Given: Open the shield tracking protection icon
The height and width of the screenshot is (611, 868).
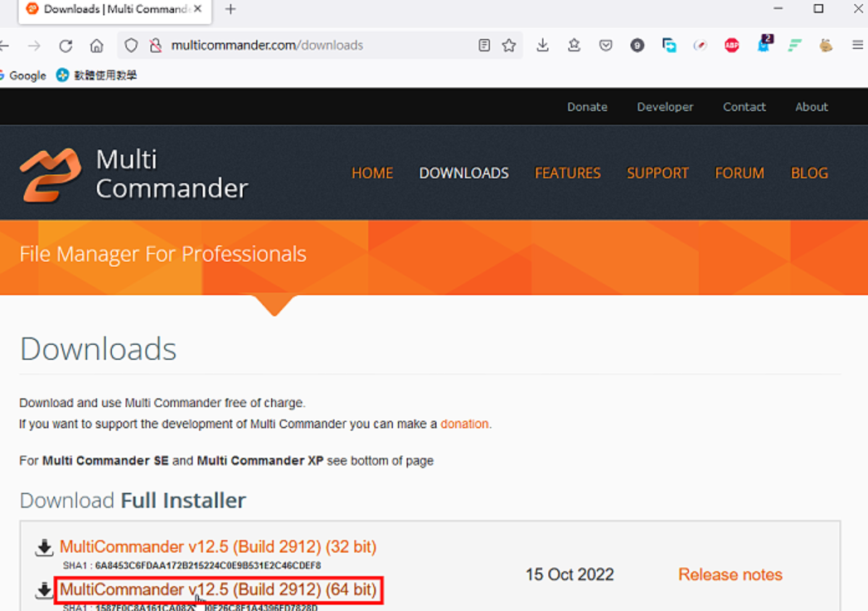Looking at the screenshot, I should tap(131, 46).
